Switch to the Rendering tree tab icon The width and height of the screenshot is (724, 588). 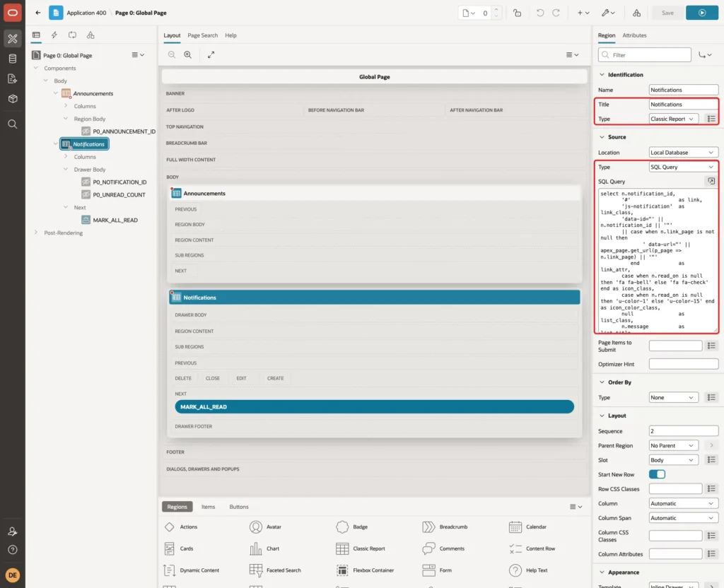(36, 35)
